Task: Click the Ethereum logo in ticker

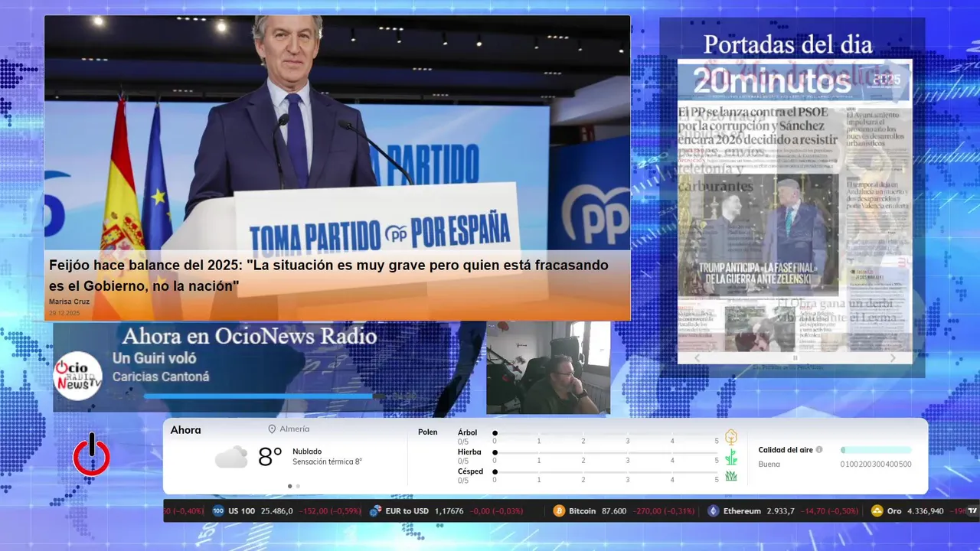Action: [714, 511]
